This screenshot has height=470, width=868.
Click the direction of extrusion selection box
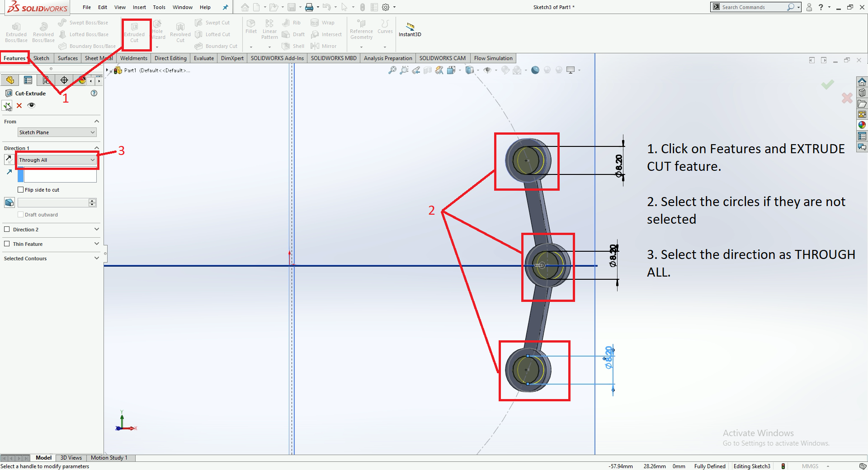tap(60, 175)
